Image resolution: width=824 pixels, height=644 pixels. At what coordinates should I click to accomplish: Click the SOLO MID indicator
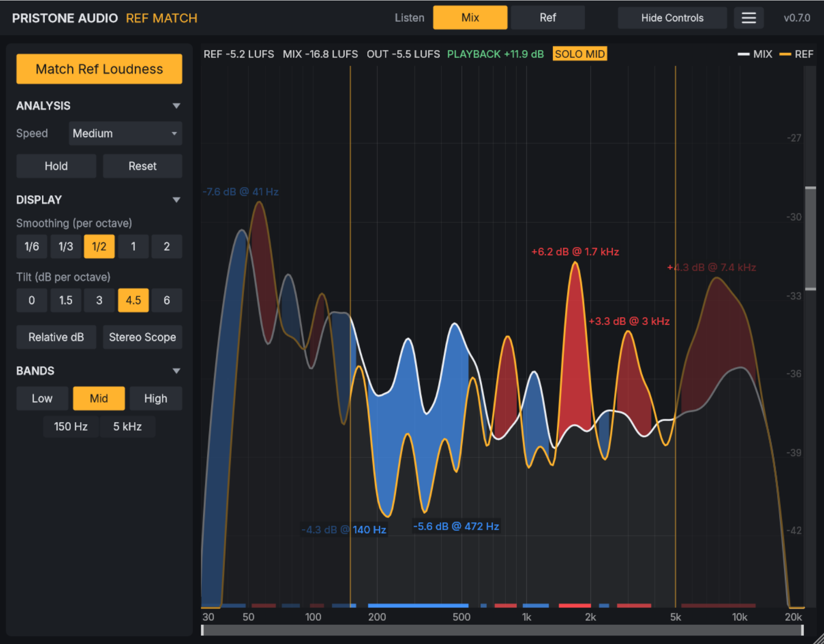(580, 54)
